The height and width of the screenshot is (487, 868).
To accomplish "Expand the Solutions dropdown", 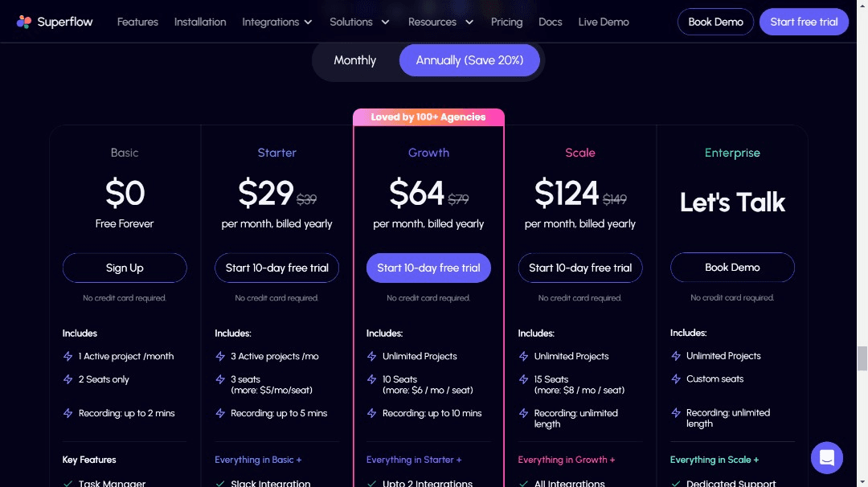I will (x=359, y=22).
